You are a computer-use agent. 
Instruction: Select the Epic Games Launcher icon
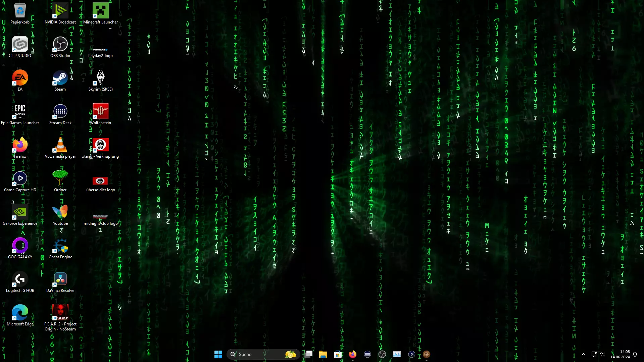[20, 114]
